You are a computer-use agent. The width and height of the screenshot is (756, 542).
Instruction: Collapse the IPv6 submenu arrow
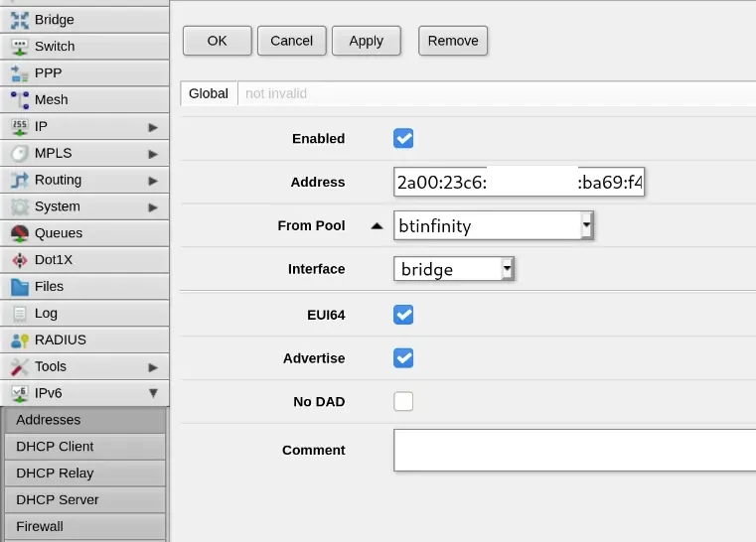coord(153,393)
